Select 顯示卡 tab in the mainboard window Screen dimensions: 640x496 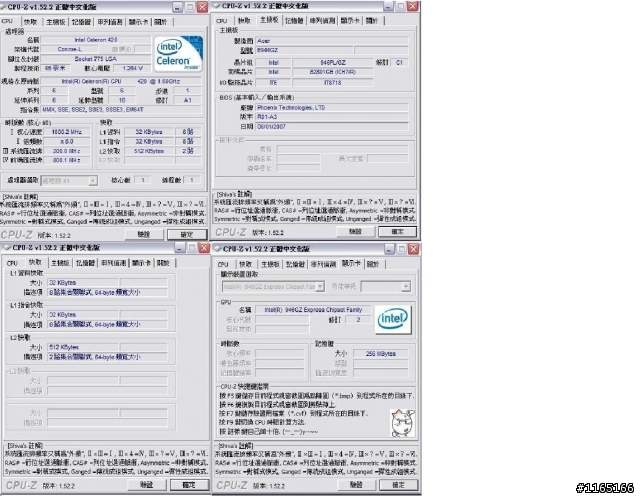click(350, 20)
